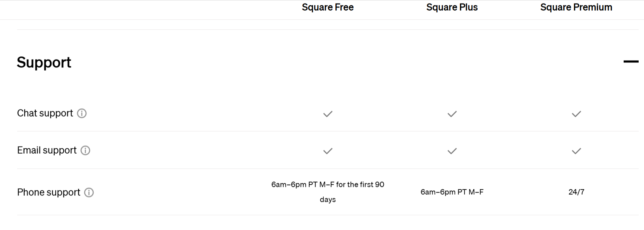Viewport: 644px width, 230px height.
Task: Click the Support section header to toggle it
Action: coord(44,62)
